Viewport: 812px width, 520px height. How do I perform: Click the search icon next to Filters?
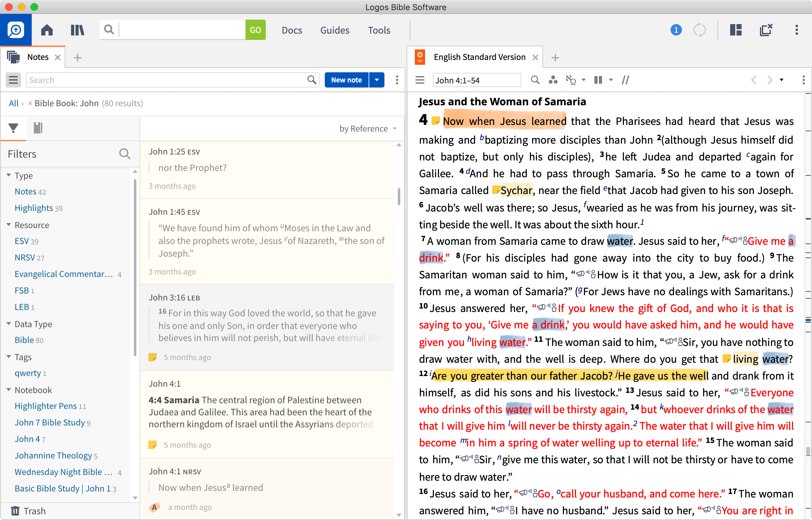[x=125, y=154]
